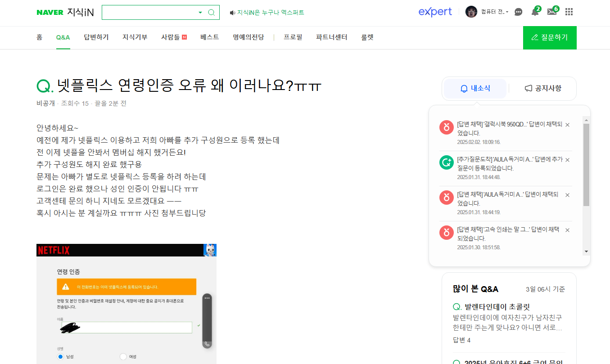Screen dimensions: 610x364
Task: Open the 추가질문도착 AULA 독거미 notification
Action: pos(510,164)
